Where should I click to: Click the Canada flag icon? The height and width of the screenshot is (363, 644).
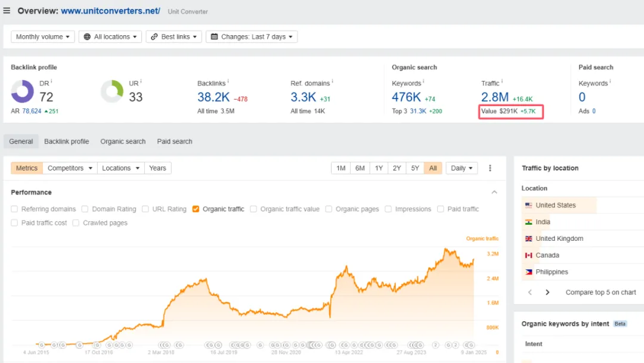coord(528,256)
